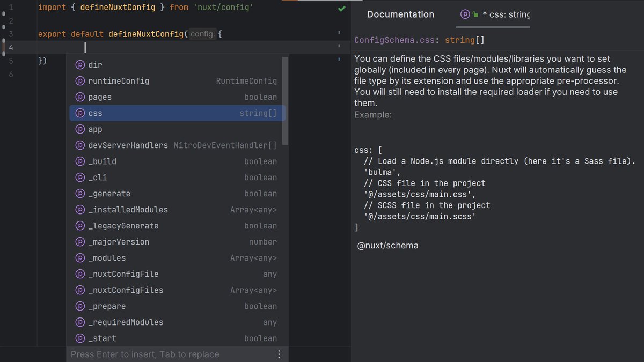Pick the _build suggestion

coord(175,161)
